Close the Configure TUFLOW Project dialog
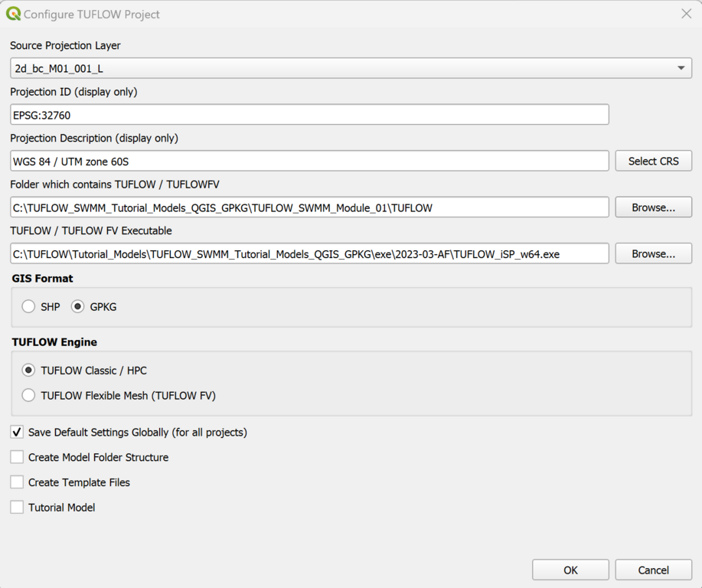 click(686, 14)
